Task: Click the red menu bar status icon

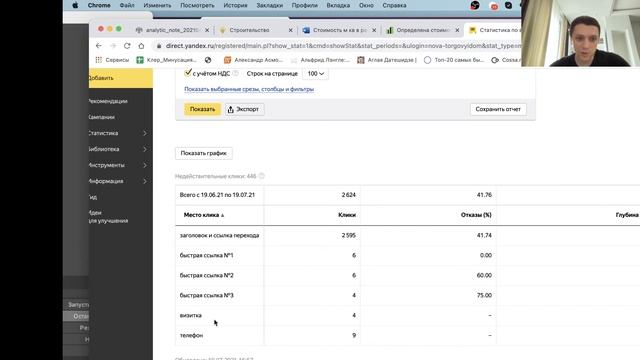Action: 494,6
